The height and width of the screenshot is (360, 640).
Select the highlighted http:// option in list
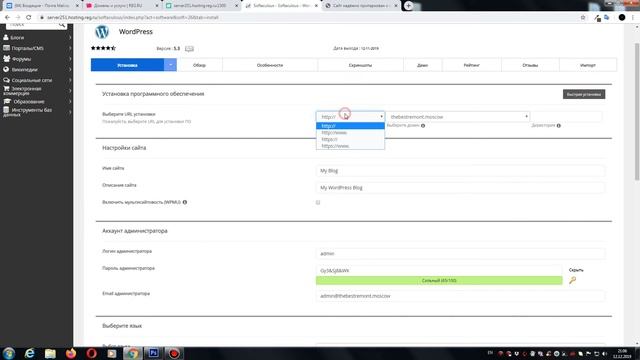point(350,126)
